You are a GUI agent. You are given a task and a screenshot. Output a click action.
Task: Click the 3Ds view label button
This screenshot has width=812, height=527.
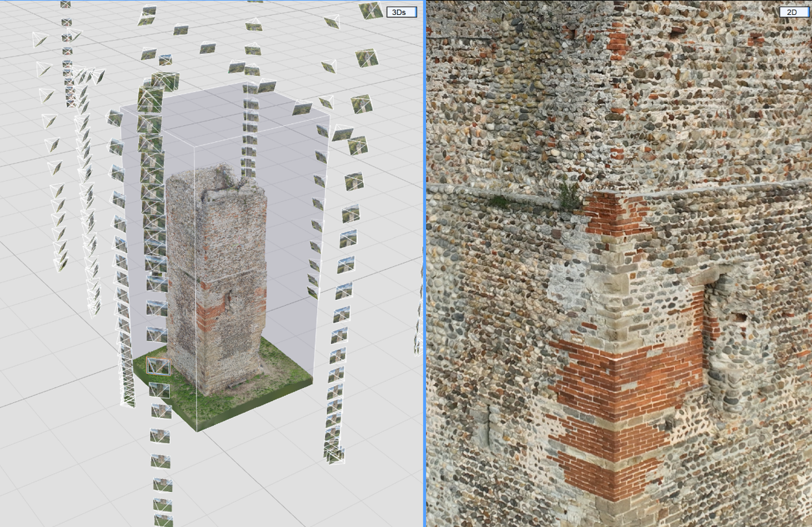401,12
